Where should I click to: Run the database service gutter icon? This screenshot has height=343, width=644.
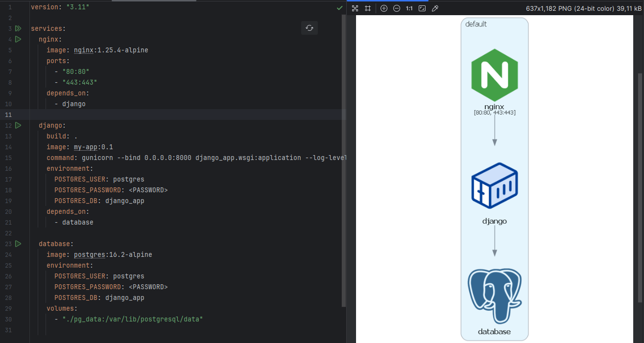[18, 244]
